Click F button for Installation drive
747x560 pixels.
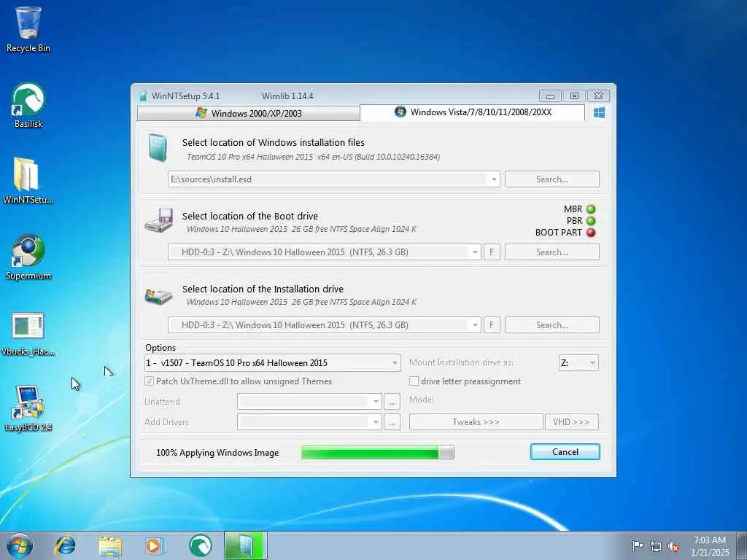click(492, 325)
